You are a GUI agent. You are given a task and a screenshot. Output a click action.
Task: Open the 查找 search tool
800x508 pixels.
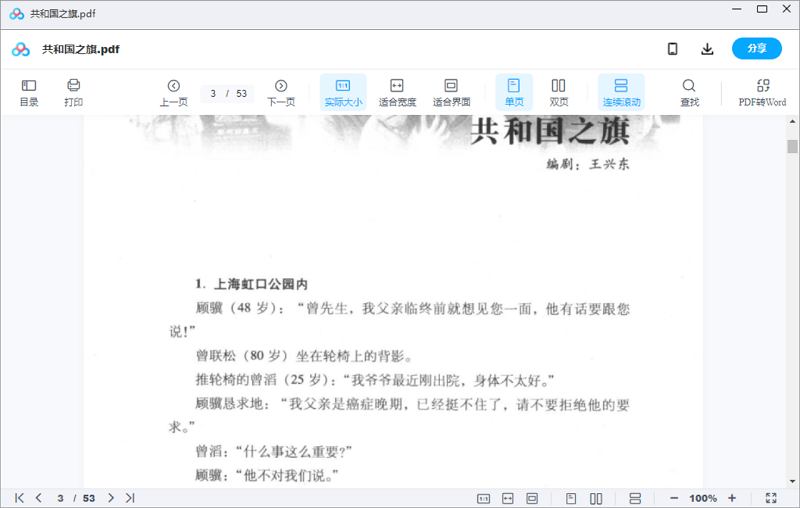pos(689,92)
